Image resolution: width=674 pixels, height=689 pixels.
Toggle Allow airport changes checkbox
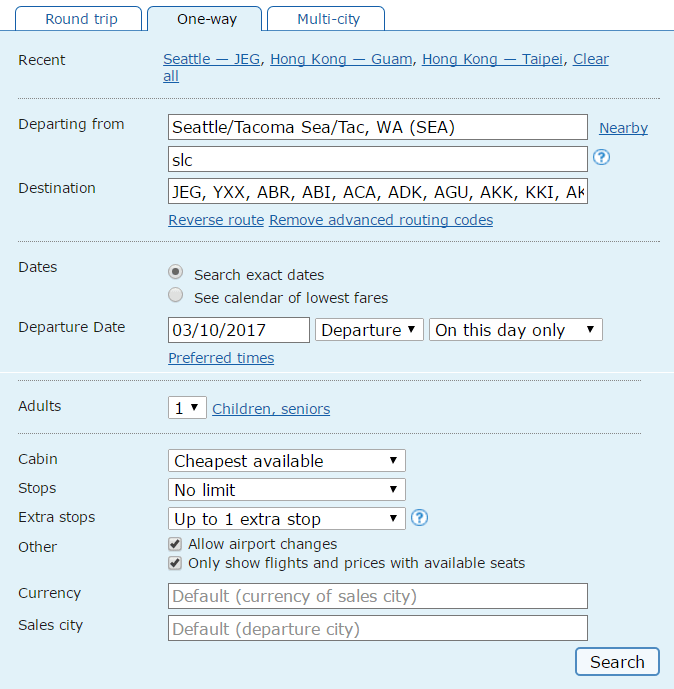pos(175,545)
